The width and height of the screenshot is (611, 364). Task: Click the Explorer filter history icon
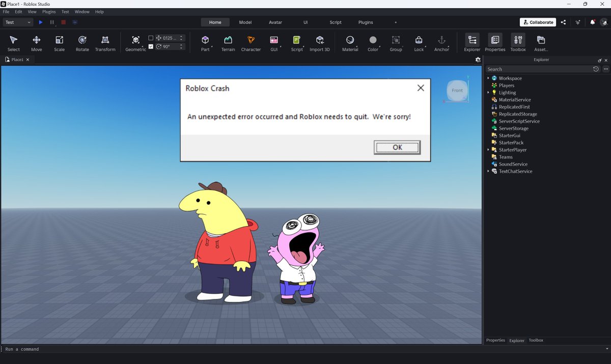(596, 69)
